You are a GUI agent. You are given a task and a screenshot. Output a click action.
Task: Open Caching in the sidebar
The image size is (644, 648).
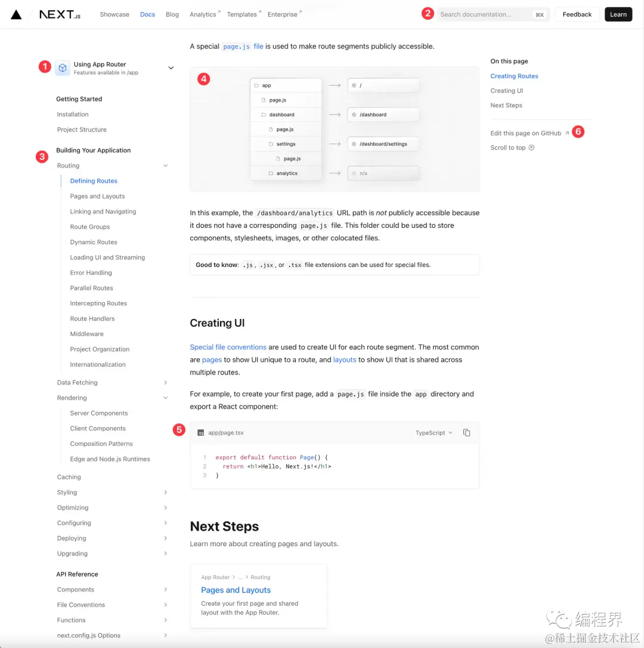pyautogui.click(x=69, y=477)
